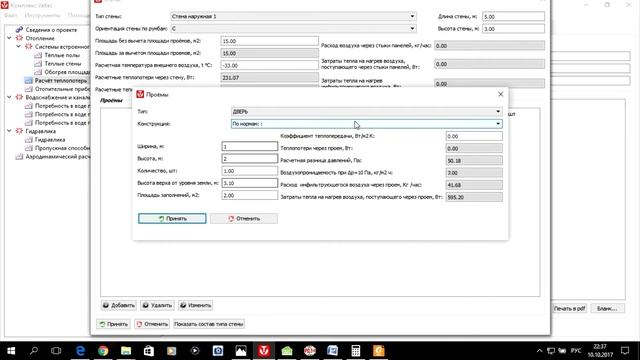The width and height of the screenshot is (640, 360).
Task: Open the Calculator taskbar icon
Action: coord(356,351)
